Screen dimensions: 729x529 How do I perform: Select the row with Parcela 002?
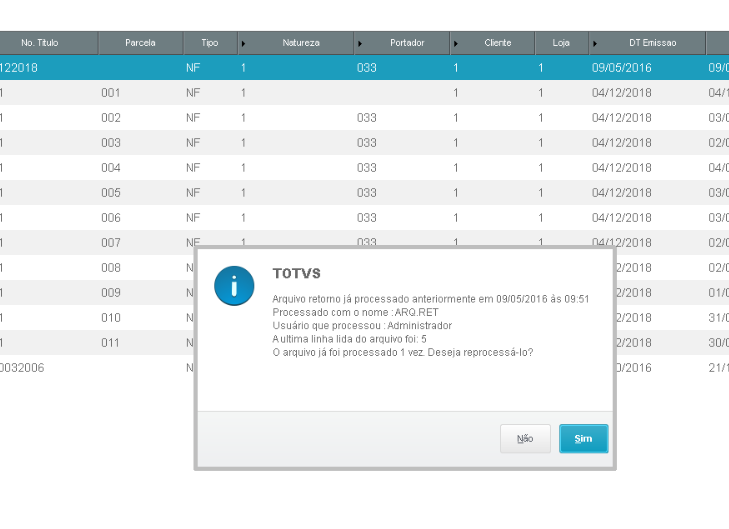[x=364, y=118]
